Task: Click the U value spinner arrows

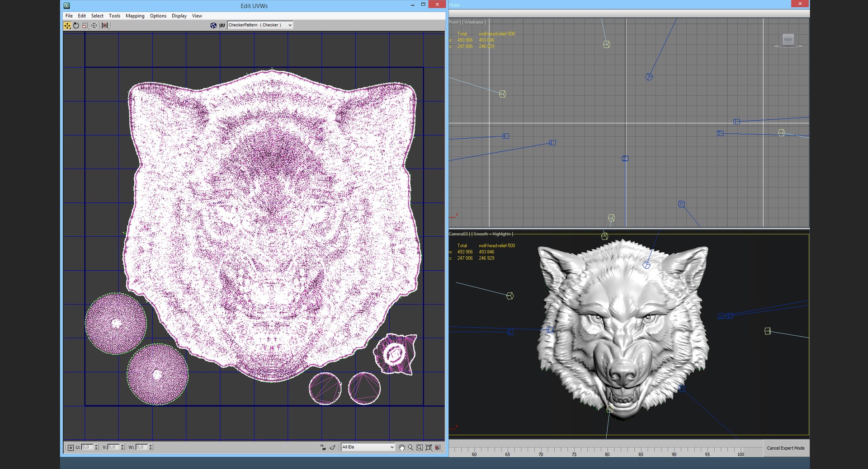Action: (x=96, y=447)
